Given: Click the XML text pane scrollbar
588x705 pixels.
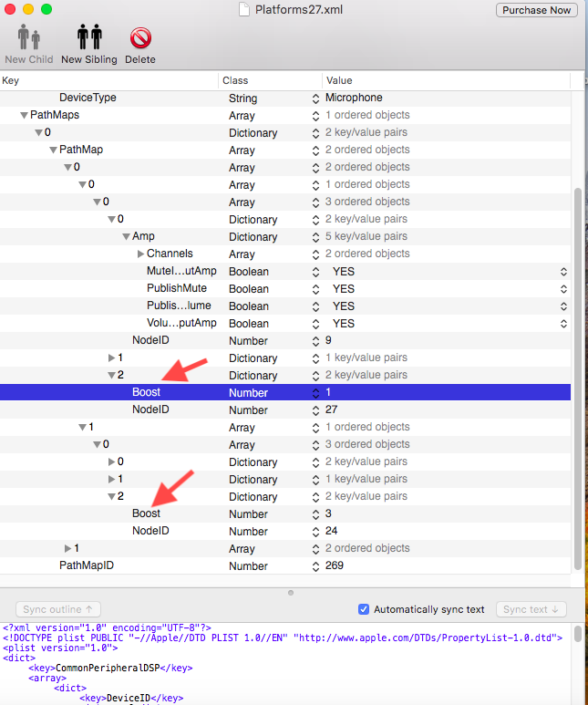Looking at the screenshot, I should (x=578, y=634).
